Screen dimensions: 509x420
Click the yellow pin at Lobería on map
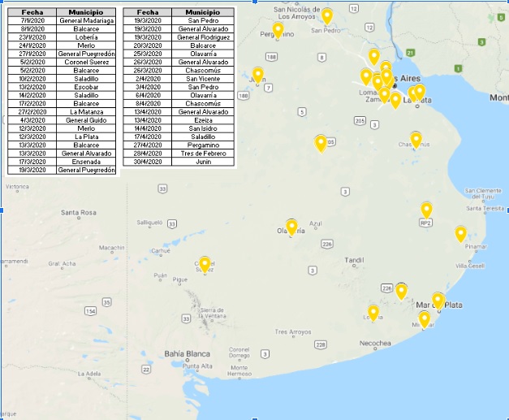click(x=373, y=312)
